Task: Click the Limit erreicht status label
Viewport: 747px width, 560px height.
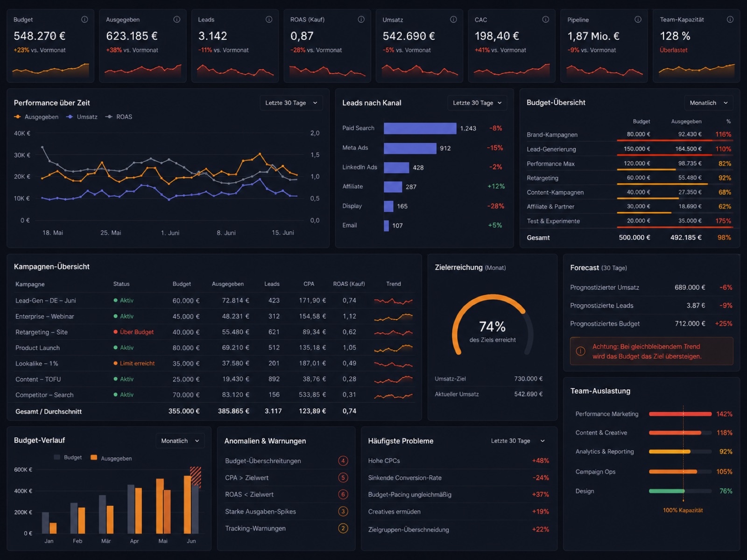Action: pyautogui.click(x=137, y=364)
